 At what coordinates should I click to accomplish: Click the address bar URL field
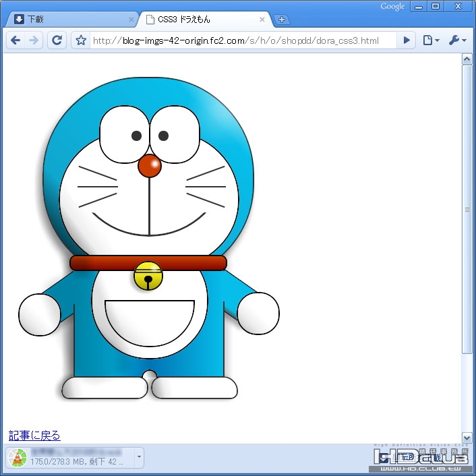[x=243, y=40]
